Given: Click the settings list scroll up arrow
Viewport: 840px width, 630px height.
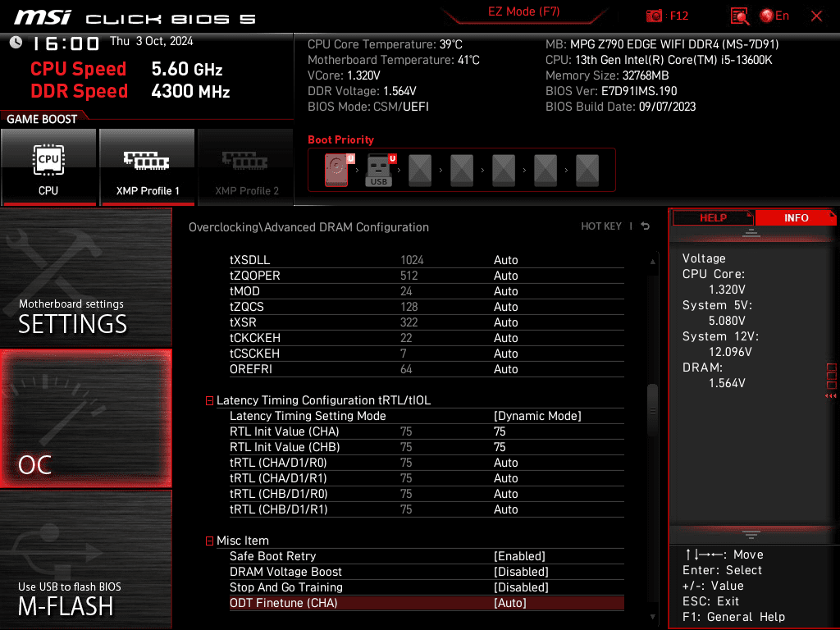Looking at the screenshot, I should coord(652,262).
